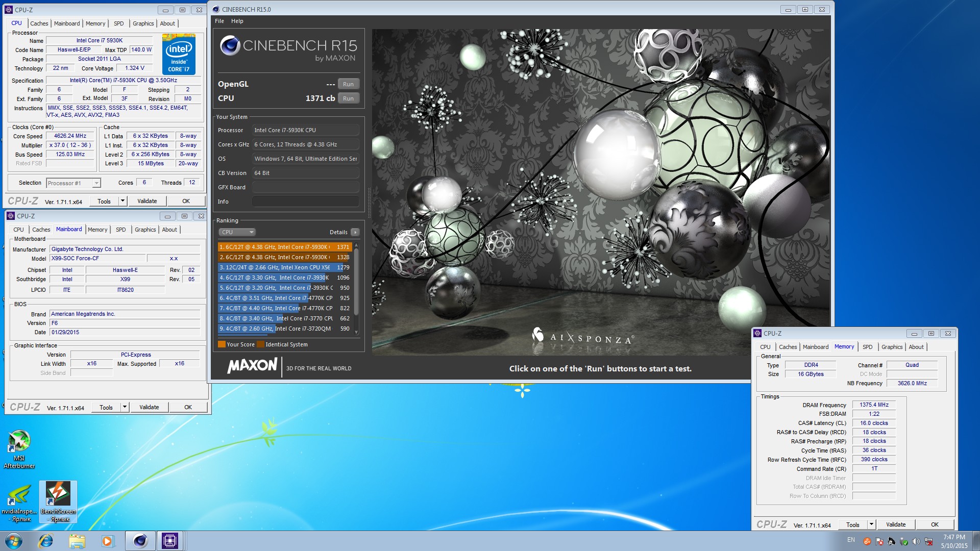Viewport: 980px width, 551px height.
Task: Click the 4626.24 MHz Core Speed value
Action: pyautogui.click(x=70, y=136)
